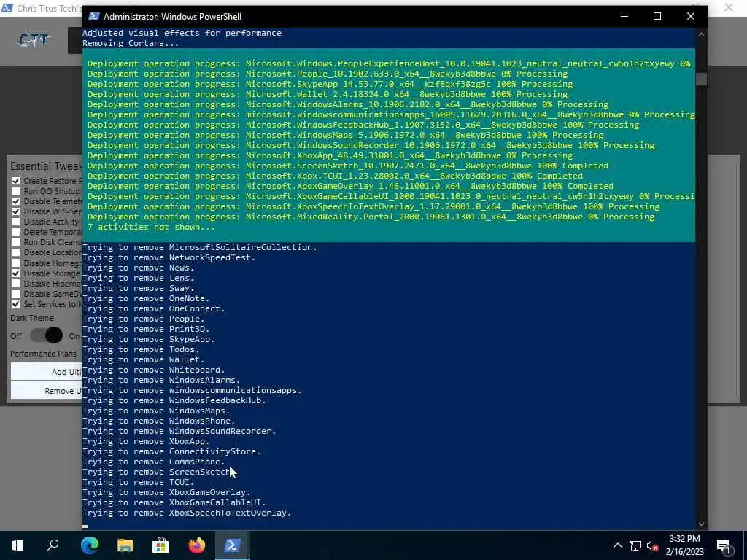Click 'Trying to remove WindowsFeedbackHub.' line
Screen dimensions: 747x560
174,400
